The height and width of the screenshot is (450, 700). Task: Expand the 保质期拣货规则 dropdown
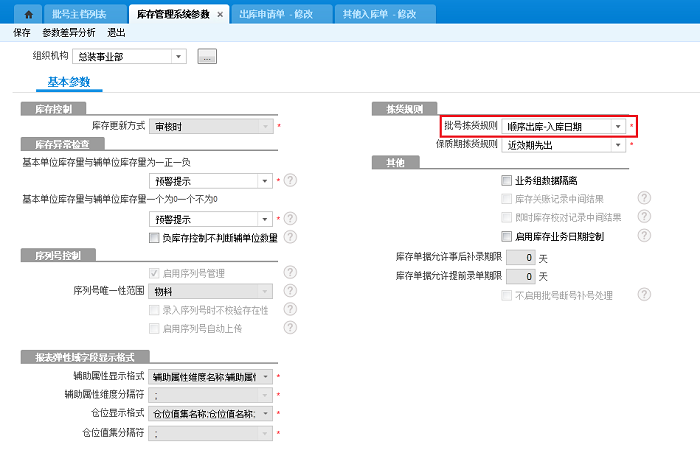point(619,145)
